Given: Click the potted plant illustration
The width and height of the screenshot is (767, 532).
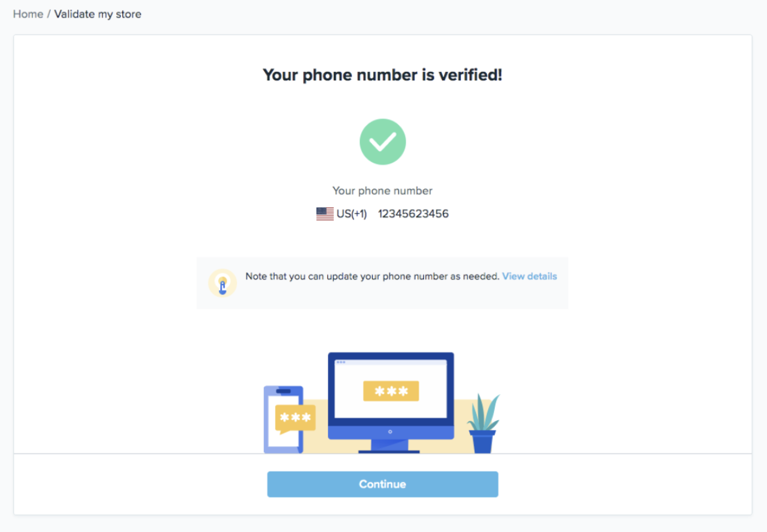Looking at the screenshot, I should click(x=483, y=423).
